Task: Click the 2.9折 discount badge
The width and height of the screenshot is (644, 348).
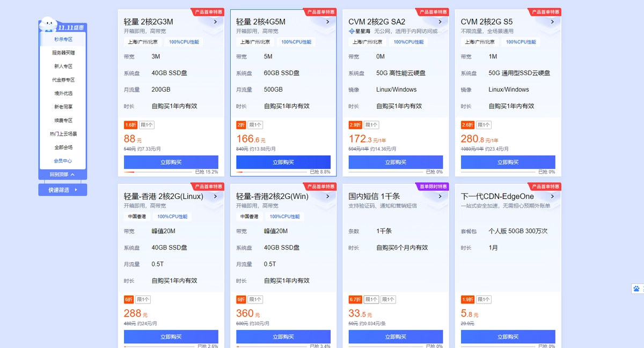Action: (x=355, y=125)
